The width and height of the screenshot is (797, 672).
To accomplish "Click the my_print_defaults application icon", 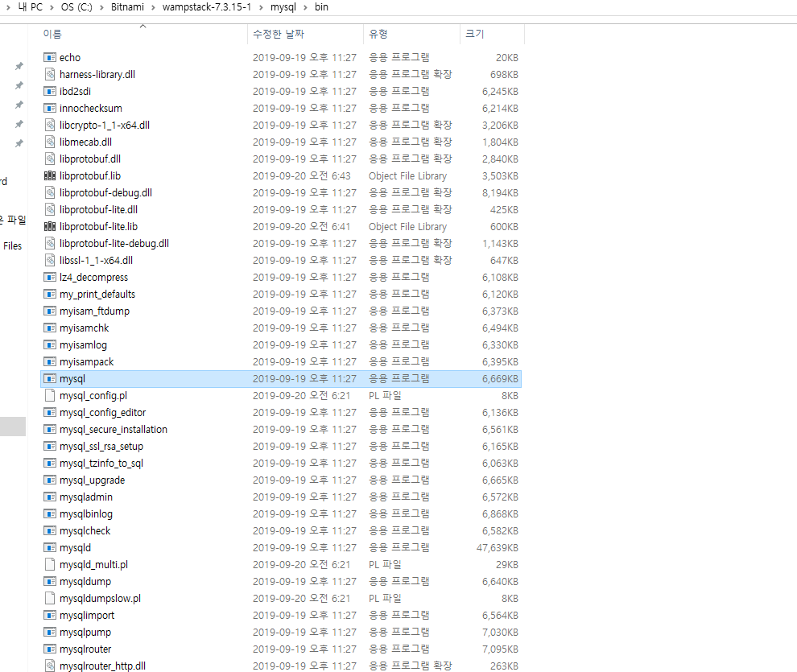I will pyautogui.click(x=50, y=294).
